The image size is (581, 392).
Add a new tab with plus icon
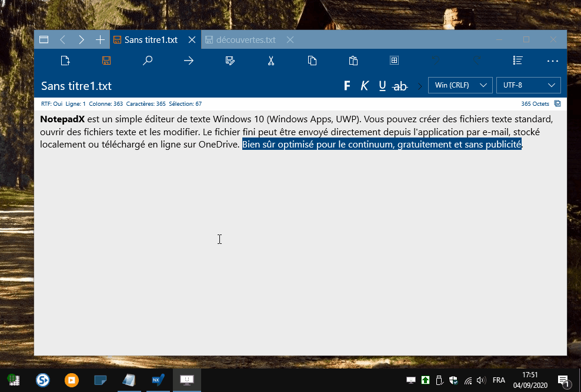click(100, 39)
